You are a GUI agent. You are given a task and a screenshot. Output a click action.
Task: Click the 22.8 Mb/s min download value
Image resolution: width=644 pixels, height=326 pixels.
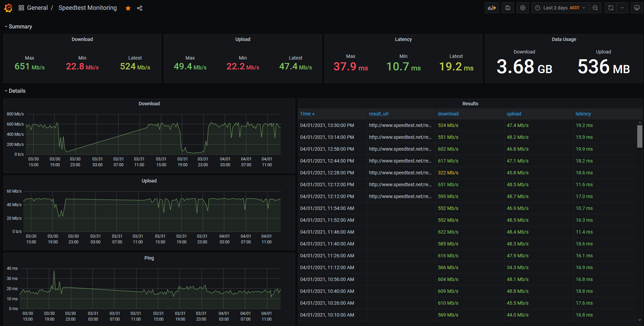(82, 67)
